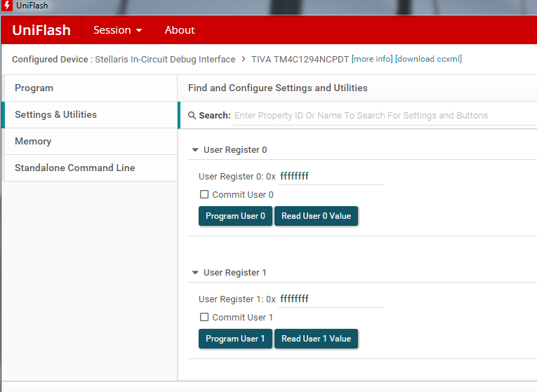537x392 pixels.
Task: Open the About menu
Action: (x=180, y=30)
